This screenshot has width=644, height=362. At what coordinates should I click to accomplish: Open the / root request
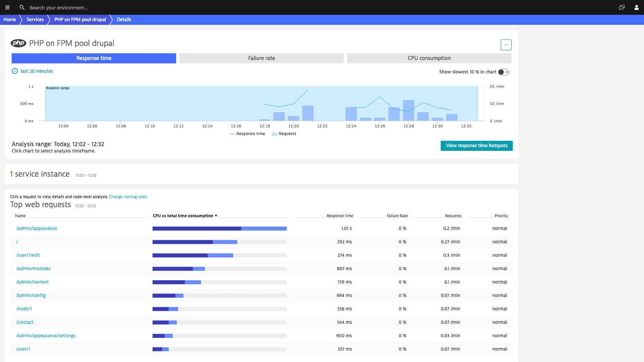(17, 242)
